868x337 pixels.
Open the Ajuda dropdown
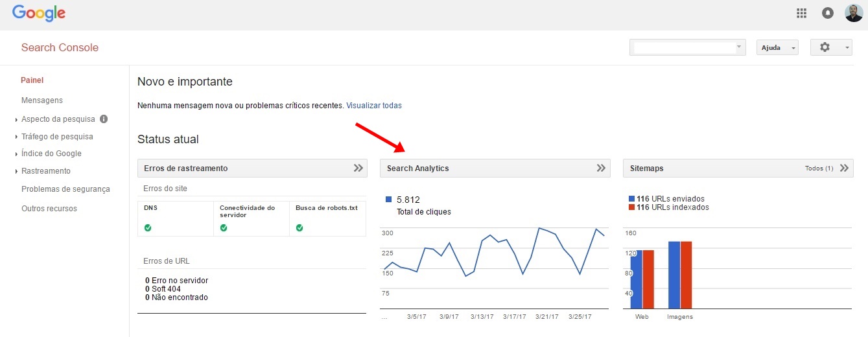point(777,47)
